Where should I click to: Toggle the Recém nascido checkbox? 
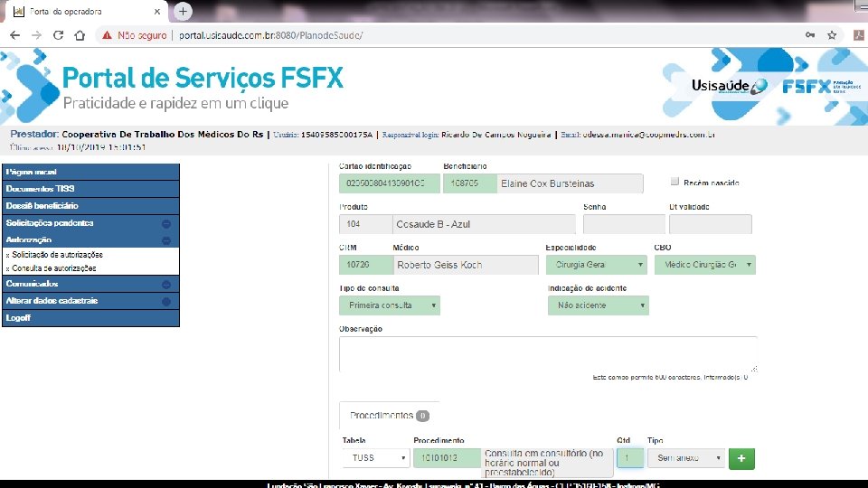[x=675, y=181]
